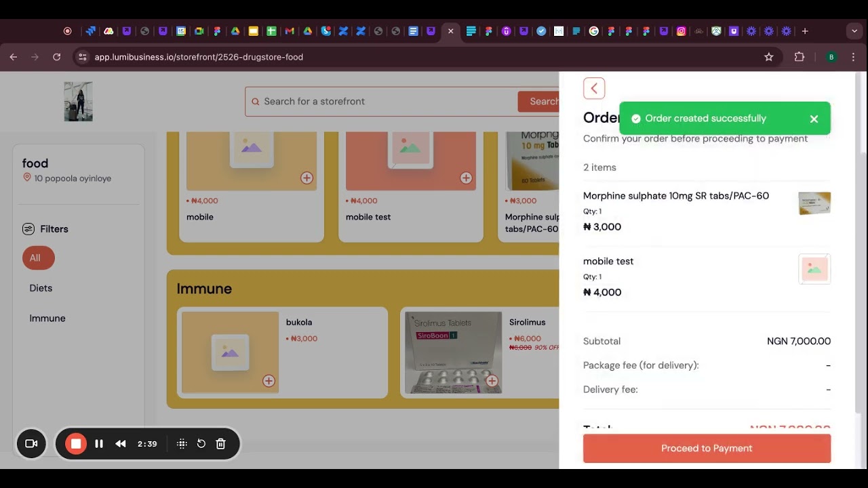
Task: Select the All filter pill
Action: click(x=38, y=258)
